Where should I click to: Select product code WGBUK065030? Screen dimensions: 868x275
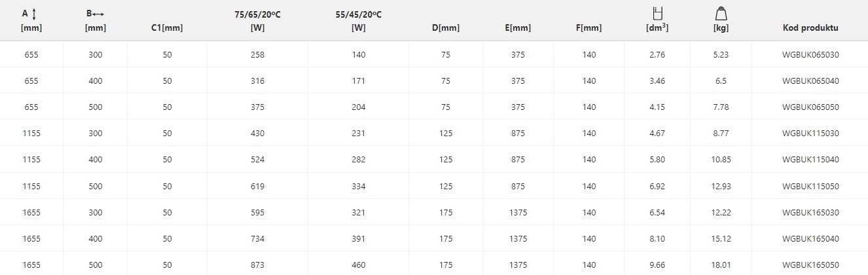click(810, 55)
